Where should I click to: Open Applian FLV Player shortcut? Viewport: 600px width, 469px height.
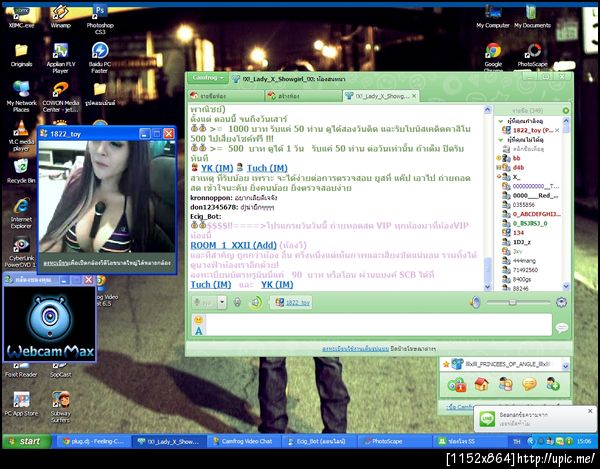60,58
